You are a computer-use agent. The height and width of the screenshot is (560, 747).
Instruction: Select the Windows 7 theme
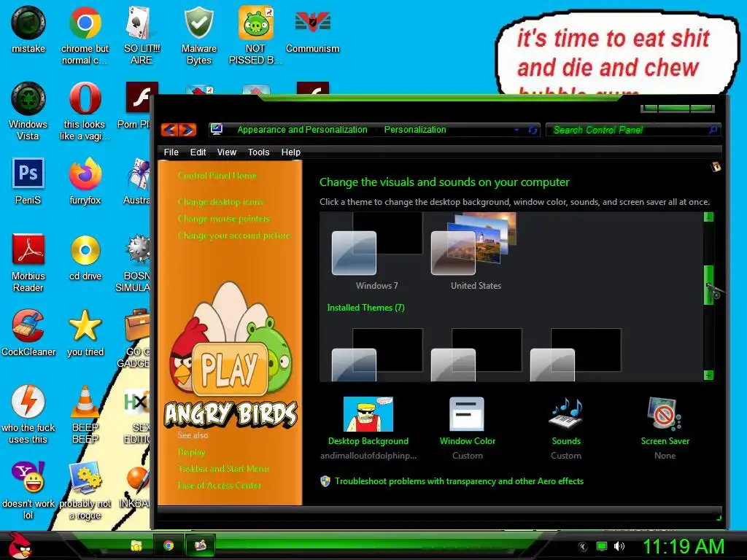tap(377, 252)
